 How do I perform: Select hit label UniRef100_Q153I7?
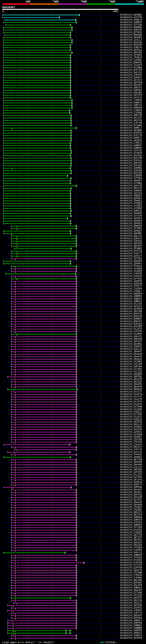(131, 256)
